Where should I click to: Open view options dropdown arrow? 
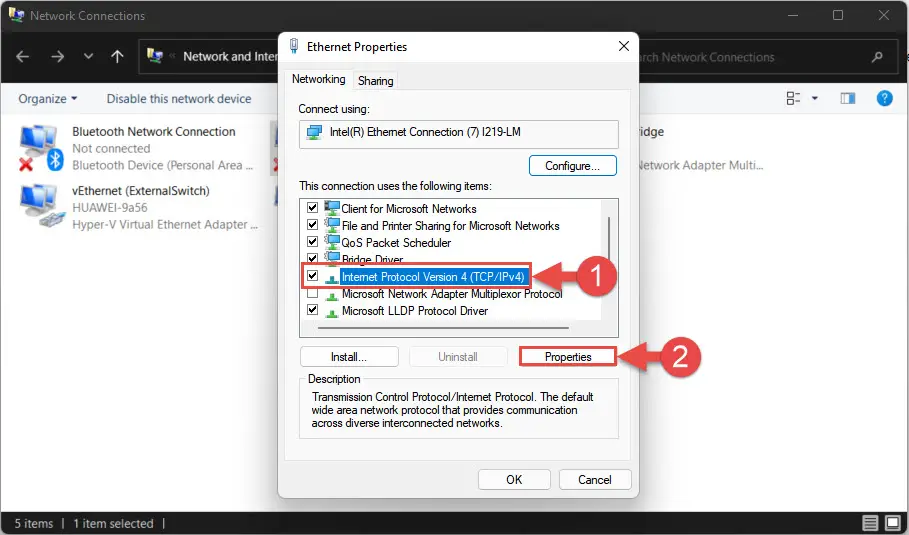click(x=815, y=99)
